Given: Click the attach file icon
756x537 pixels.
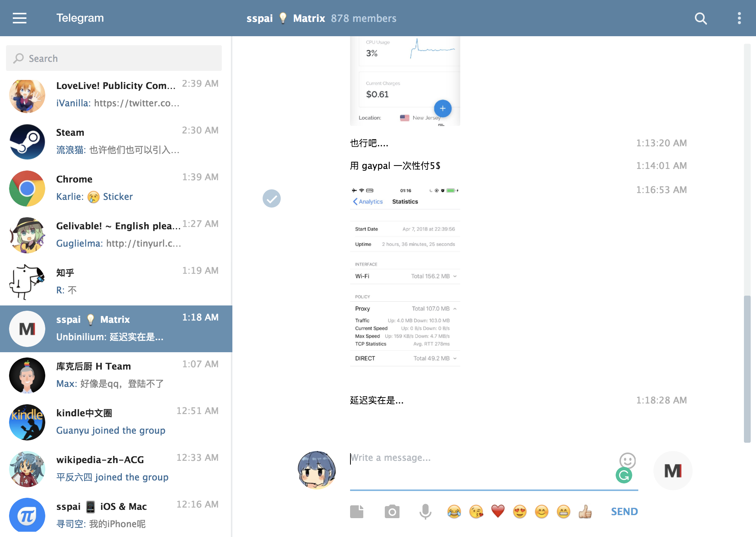Looking at the screenshot, I should pos(357,511).
